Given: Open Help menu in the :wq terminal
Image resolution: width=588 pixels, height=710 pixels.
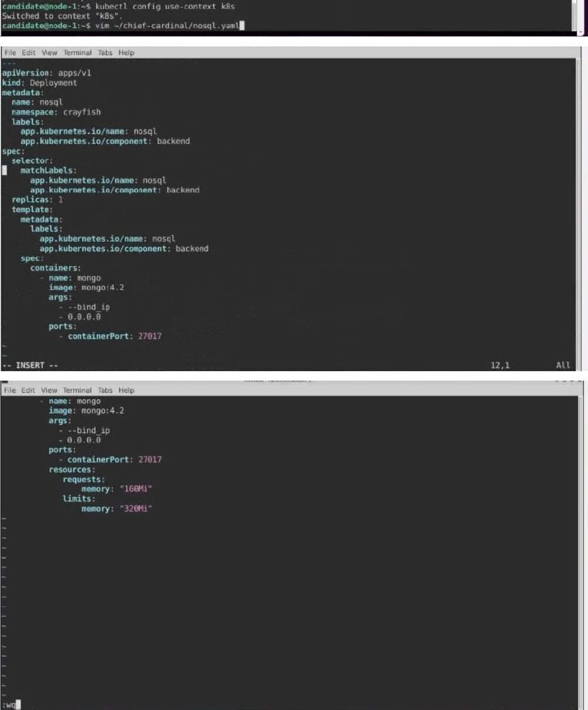Looking at the screenshot, I should coord(126,390).
